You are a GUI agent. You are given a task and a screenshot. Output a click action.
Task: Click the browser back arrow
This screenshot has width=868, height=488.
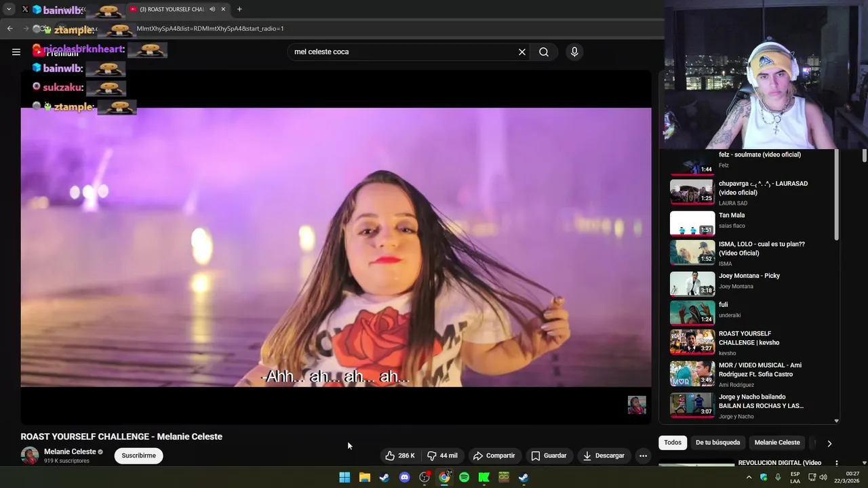click(9, 28)
